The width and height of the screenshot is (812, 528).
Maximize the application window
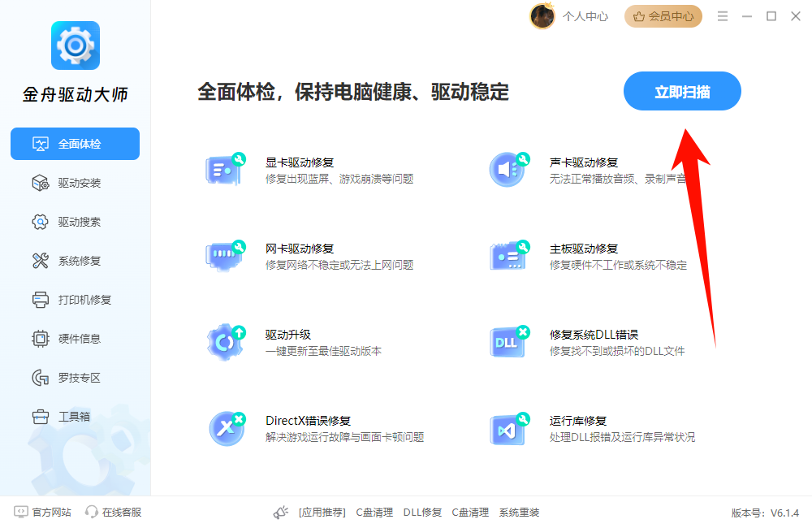(771, 16)
